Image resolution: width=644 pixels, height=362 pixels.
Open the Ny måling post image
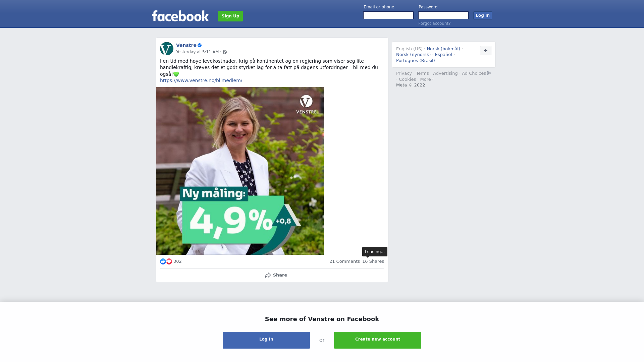[240, 171]
